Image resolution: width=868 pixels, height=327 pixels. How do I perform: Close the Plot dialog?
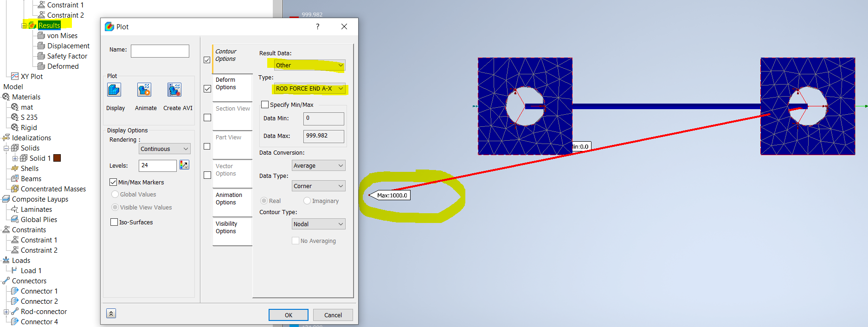coord(344,26)
